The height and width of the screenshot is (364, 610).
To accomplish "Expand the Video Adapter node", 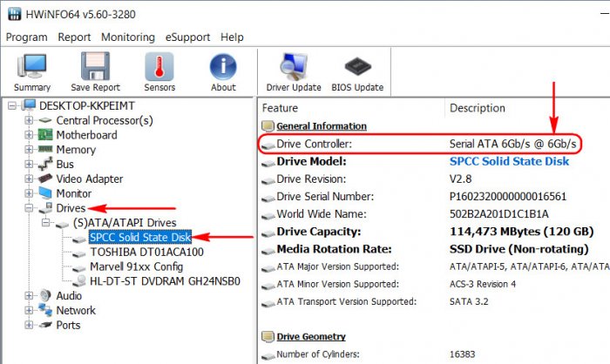I will [x=29, y=179].
